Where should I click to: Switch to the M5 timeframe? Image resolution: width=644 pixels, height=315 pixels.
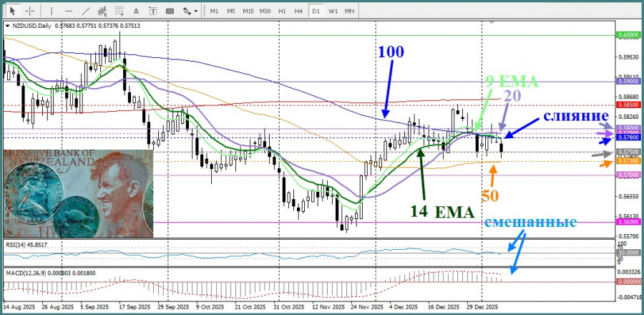[x=231, y=11]
